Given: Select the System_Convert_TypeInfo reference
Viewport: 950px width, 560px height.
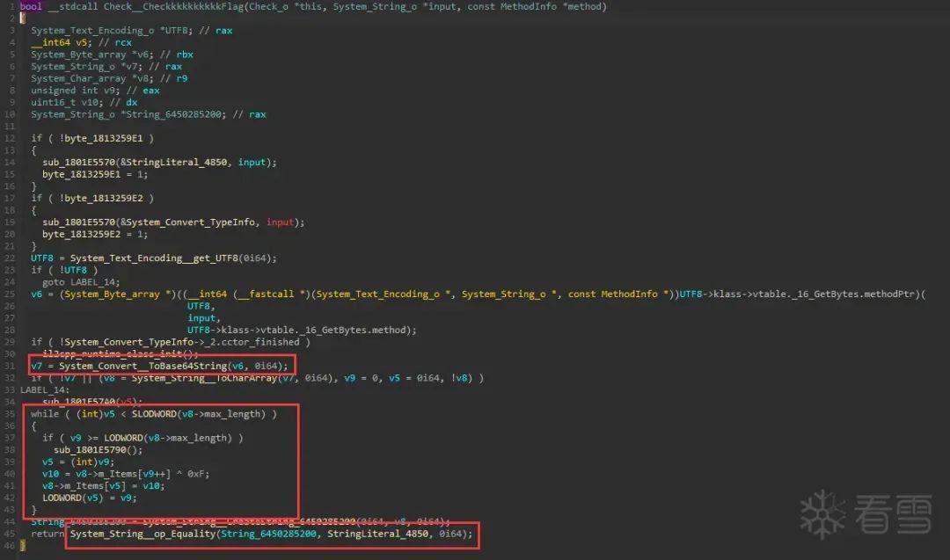Looking at the screenshot, I should coord(187,222).
